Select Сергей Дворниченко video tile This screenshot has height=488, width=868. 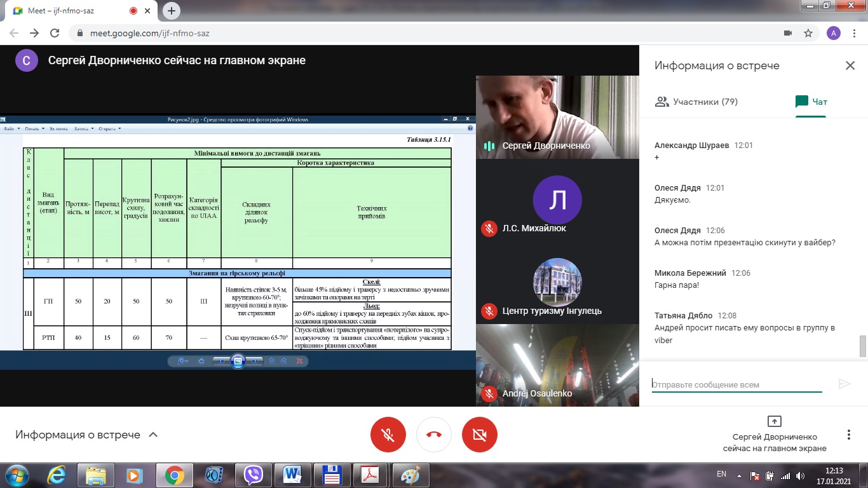click(557, 117)
